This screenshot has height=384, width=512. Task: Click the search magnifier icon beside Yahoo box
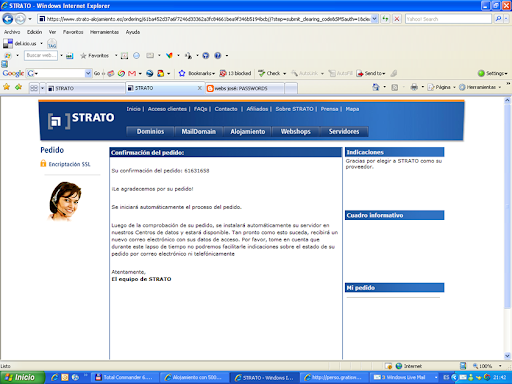pos(498,19)
